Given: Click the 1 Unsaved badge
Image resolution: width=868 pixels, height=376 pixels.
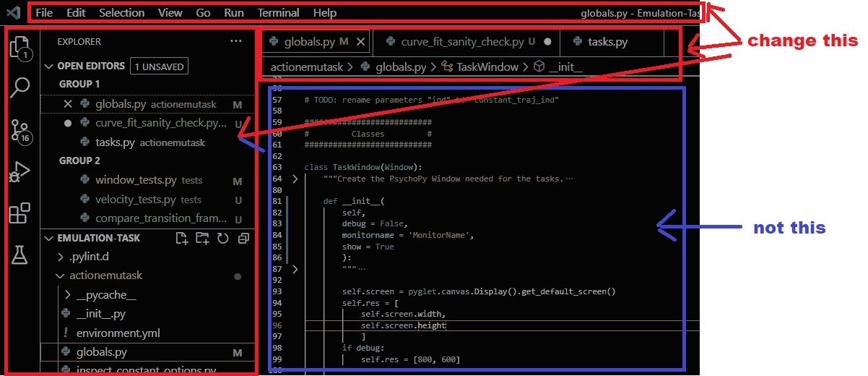Looking at the screenshot, I should (160, 67).
